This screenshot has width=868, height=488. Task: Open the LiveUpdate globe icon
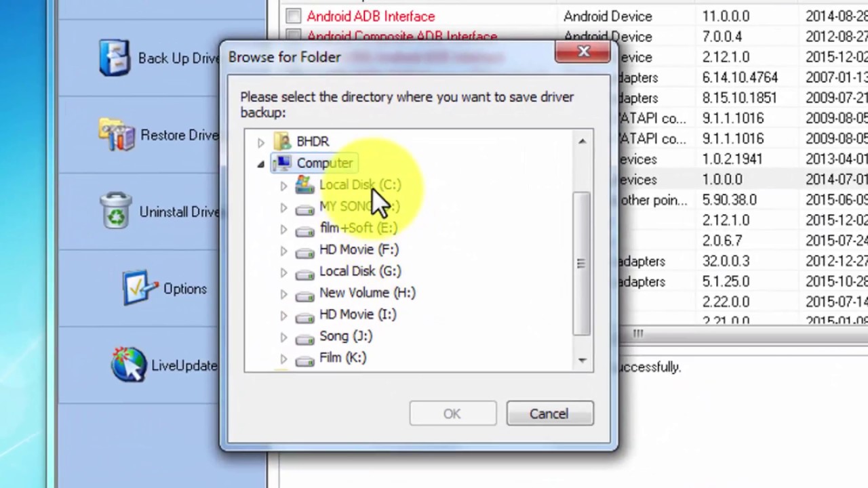click(x=128, y=365)
